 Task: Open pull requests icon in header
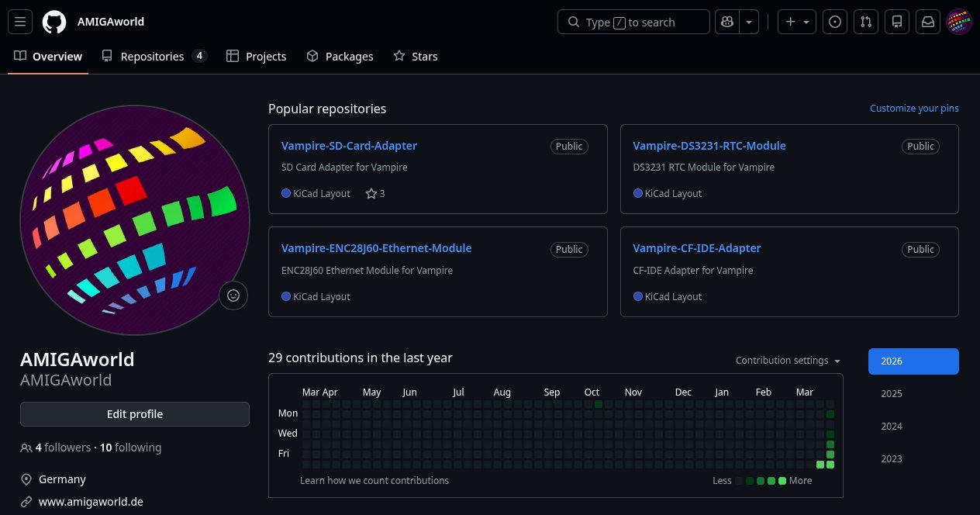tap(865, 22)
